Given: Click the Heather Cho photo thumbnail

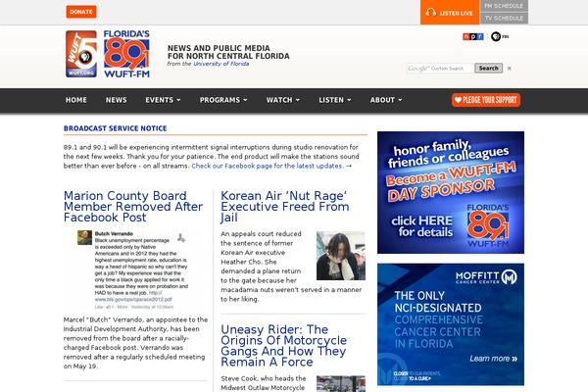Looking at the screenshot, I should tap(341, 256).
